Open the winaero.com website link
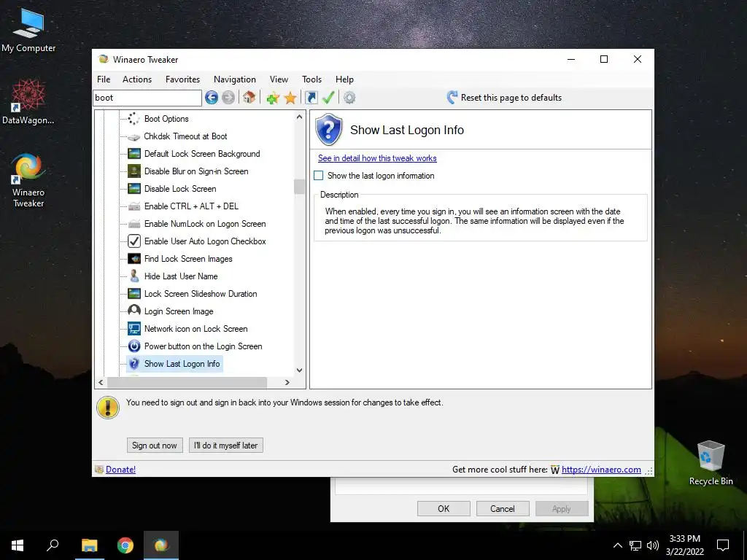 coord(601,470)
